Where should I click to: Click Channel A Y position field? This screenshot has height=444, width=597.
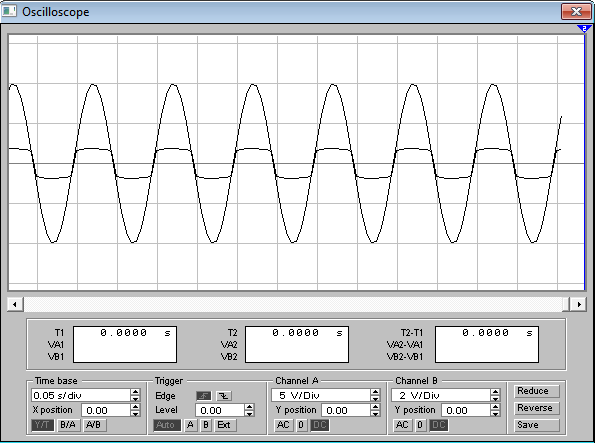click(346, 410)
